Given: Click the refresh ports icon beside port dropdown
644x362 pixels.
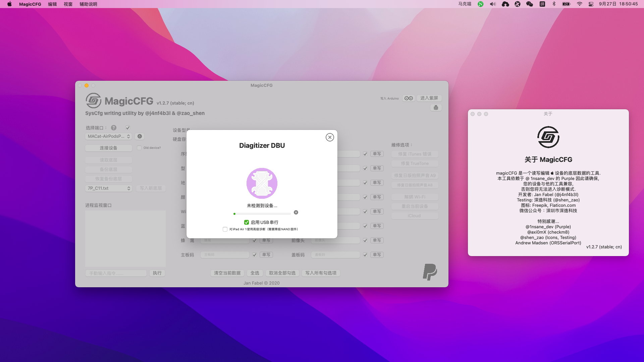Looking at the screenshot, I should [140, 136].
